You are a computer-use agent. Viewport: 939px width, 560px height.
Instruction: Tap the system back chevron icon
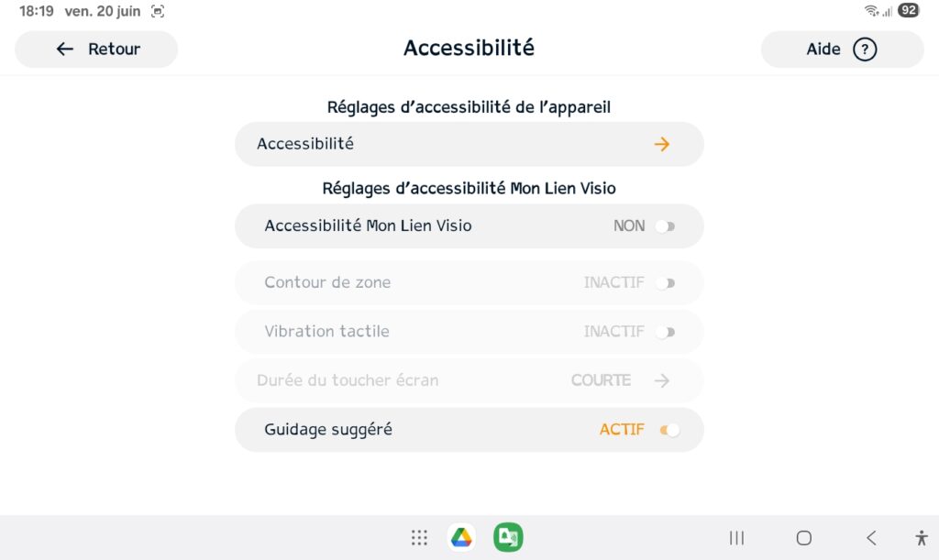coord(871,538)
